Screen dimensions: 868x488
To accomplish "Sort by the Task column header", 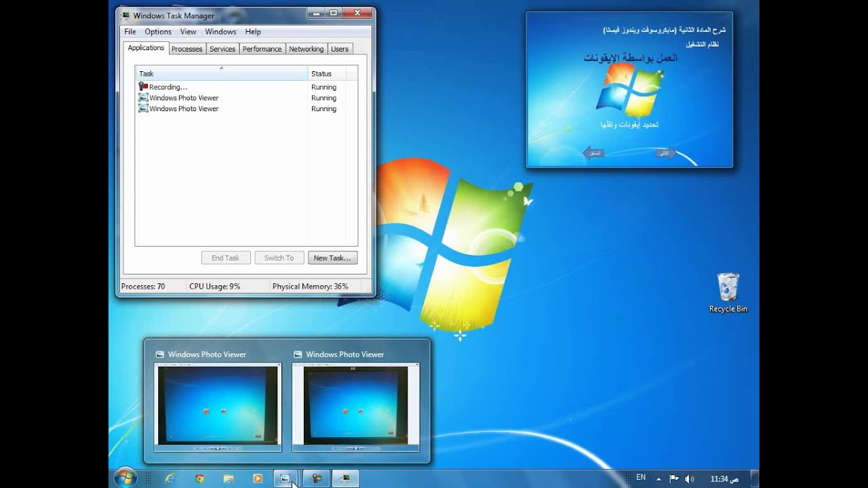I will [222, 73].
